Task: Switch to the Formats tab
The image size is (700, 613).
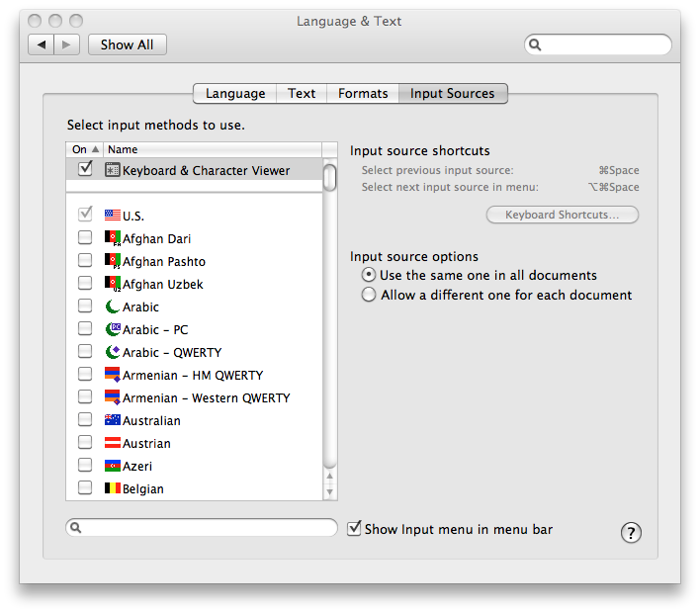Action: pyautogui.click(x=363, y=94)
